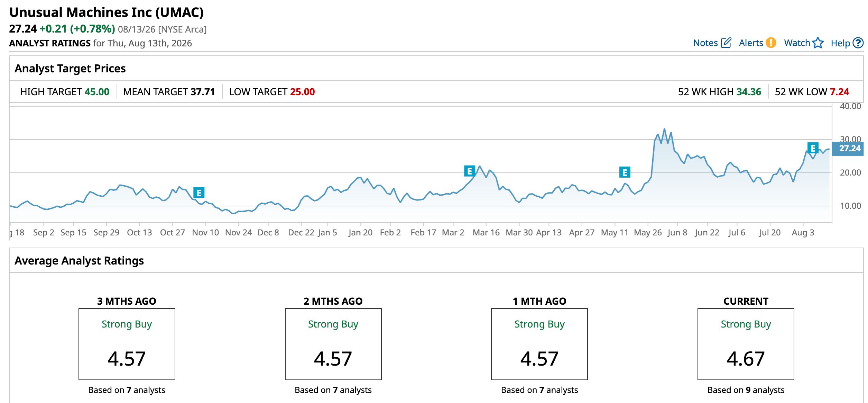Click the "Average Analyst Ratings" section heading

[79, 261]
